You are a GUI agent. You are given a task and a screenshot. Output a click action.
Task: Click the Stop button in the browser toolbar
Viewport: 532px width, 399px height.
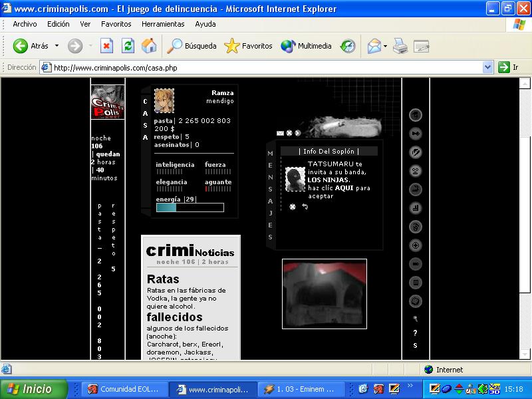pyautogui.click(x=106, y=46)
